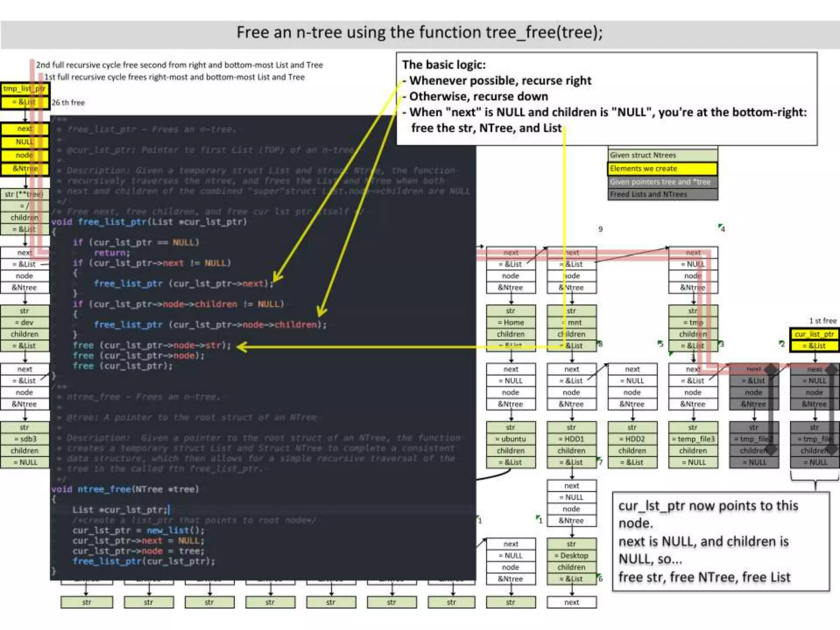Click the number '9' label above diagram
The image size is (840, 630).
600,229
